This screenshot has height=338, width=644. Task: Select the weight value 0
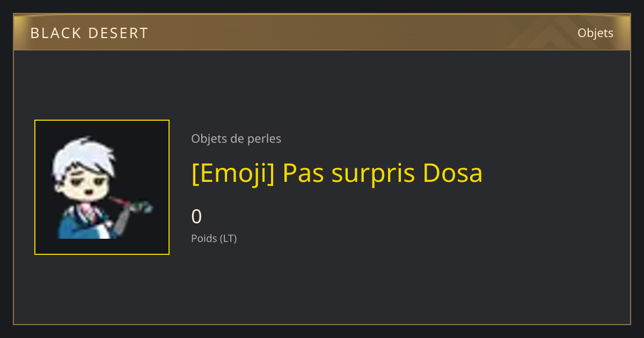tap(196, 217)
